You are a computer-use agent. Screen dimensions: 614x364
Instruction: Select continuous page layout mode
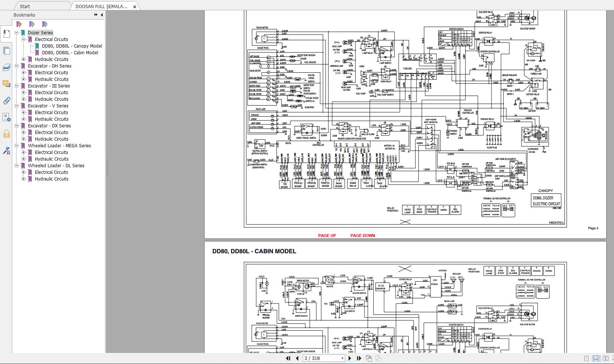point(596,358)
